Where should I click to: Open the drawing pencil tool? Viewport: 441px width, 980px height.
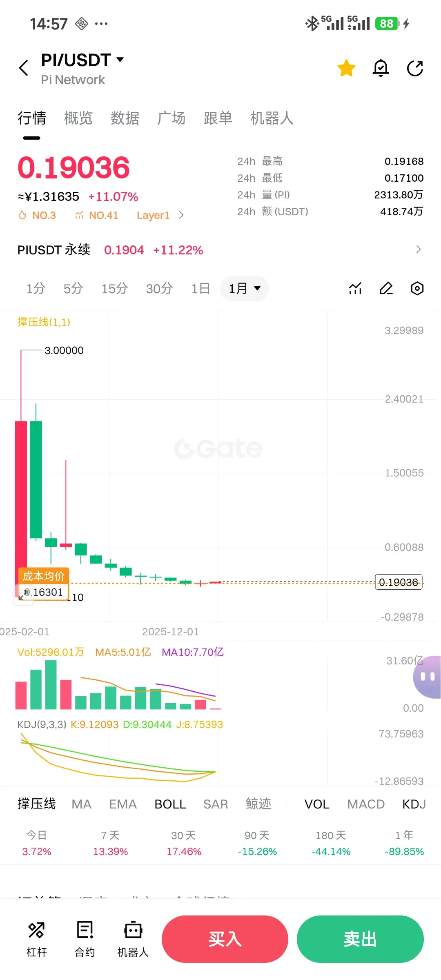pos(386,288)
